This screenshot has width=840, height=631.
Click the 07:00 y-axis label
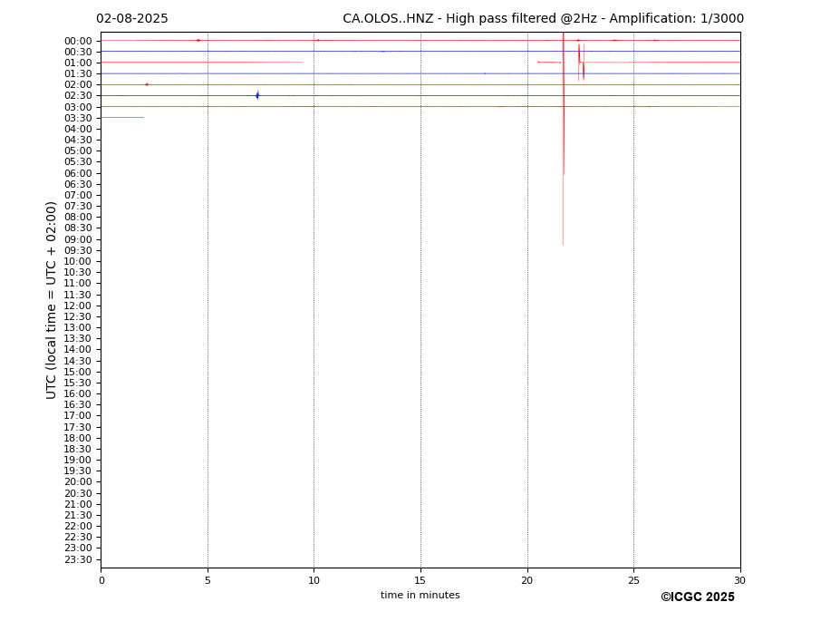(78, 195)
